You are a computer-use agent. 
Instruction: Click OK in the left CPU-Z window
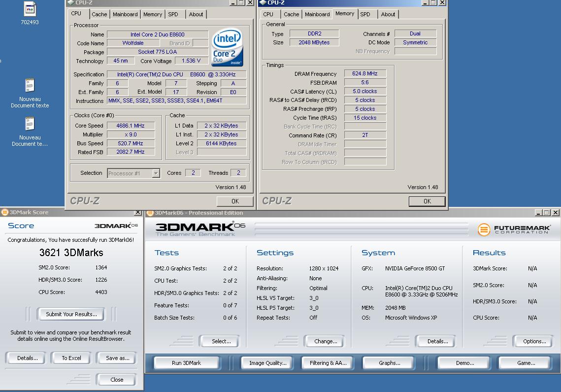click(x=235, y=201)
